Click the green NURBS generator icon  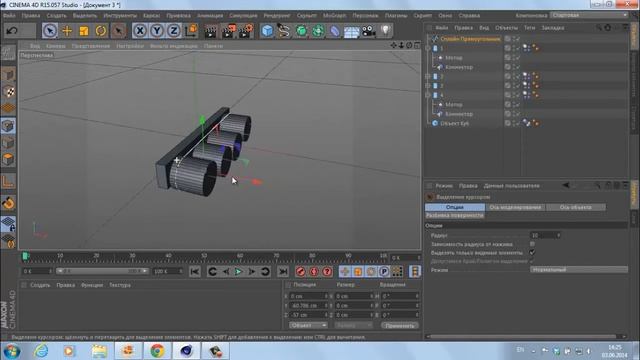[301, 31]
